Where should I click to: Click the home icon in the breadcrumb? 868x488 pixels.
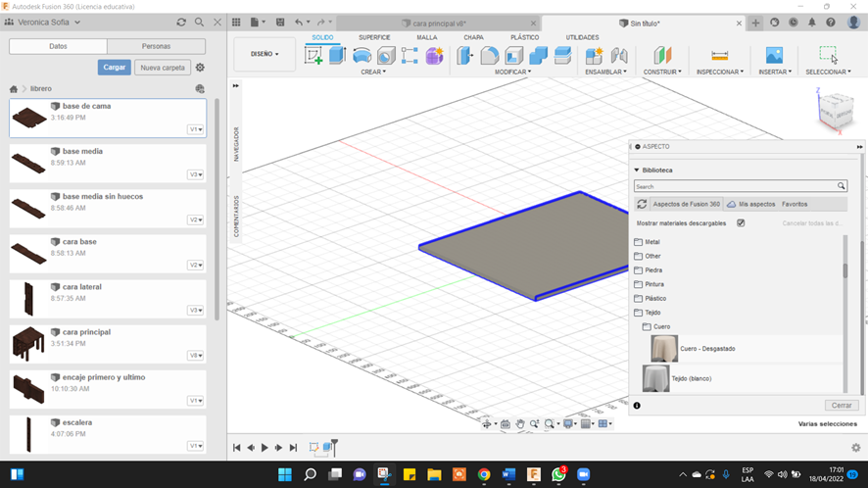14,89
